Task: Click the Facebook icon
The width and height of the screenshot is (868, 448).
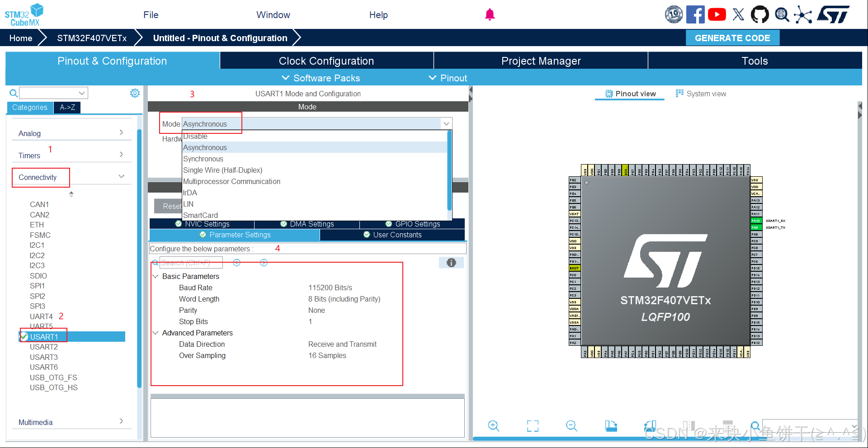Action: click(695, 14)
